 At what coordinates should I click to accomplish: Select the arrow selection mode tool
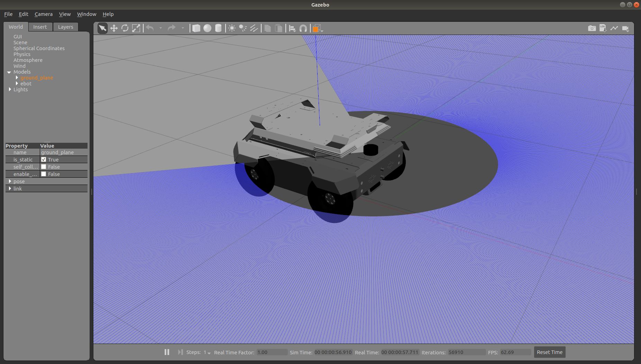click(102, 28)
